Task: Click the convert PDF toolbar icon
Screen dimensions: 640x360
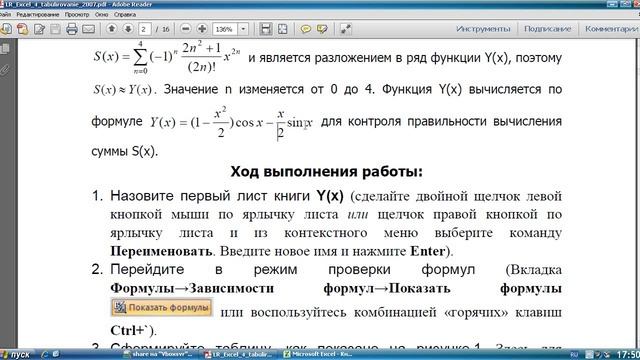Action: (x=22, y=29)
